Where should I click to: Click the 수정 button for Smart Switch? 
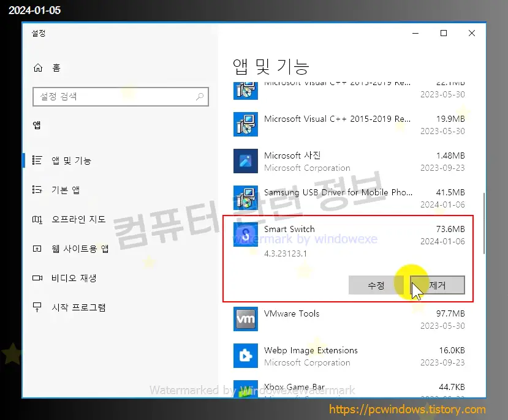[x=376, y=285]
